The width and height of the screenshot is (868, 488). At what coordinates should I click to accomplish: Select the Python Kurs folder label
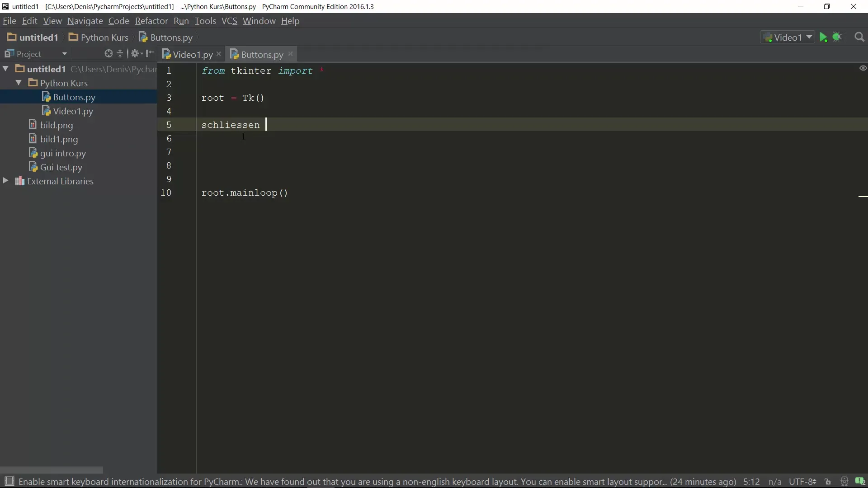click(x=64, y=83)
